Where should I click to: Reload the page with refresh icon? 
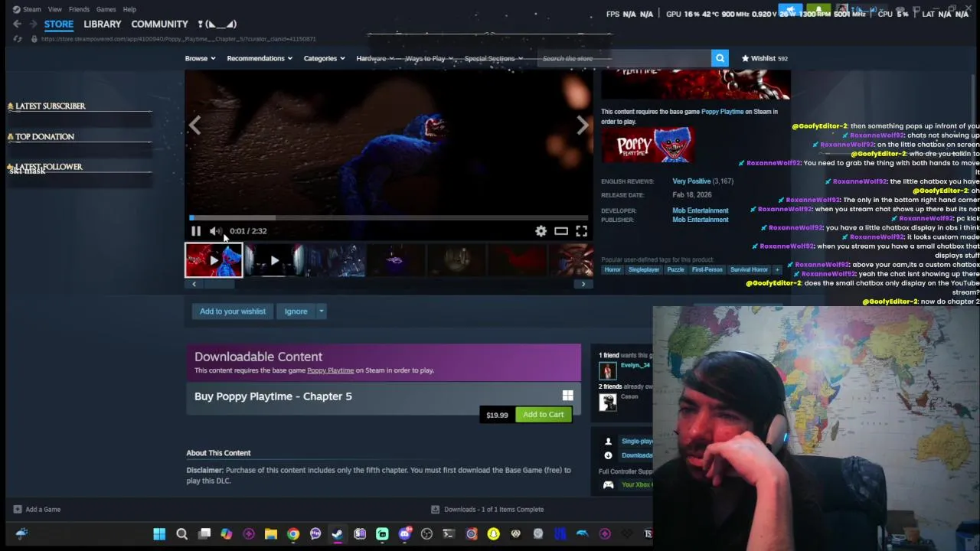(18, 39)
